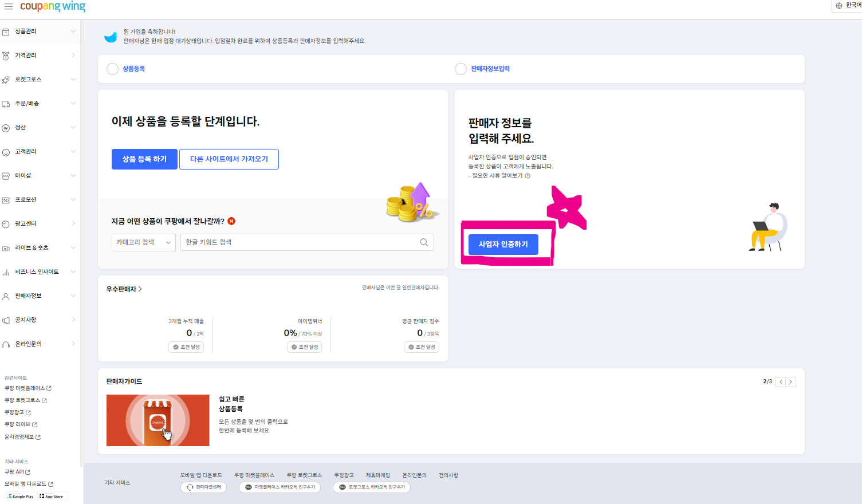Open 모바일 앱 다운로드 link in sidebar

click(x=29, y=484)
